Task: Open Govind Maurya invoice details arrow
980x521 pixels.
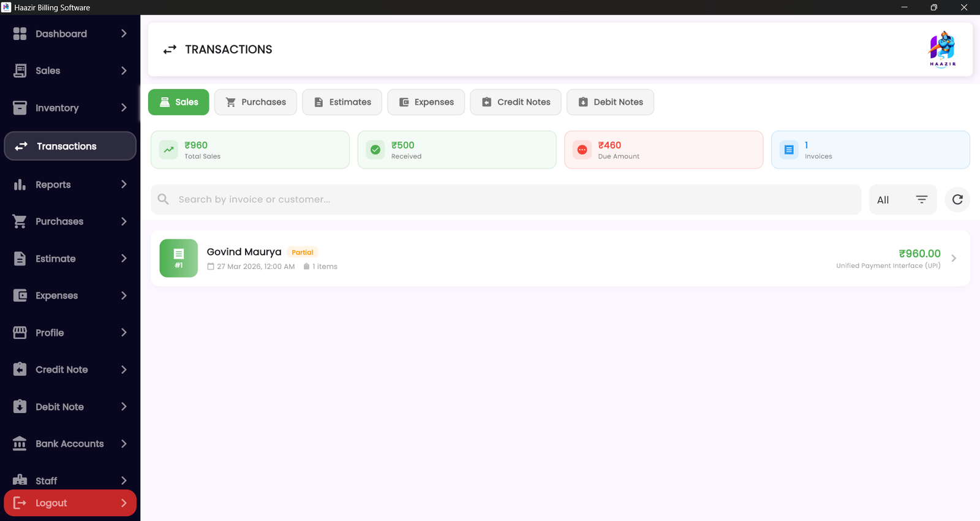Action: click(x=954, y=258)
